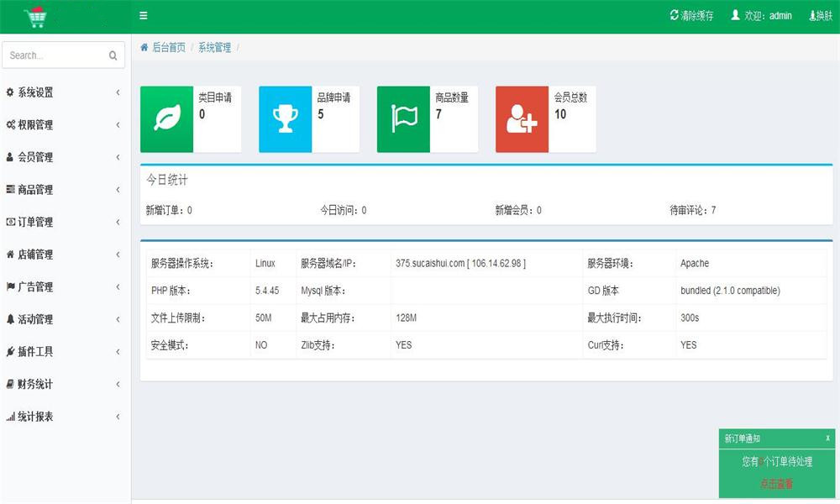Click the 清除缓存 refresh icon
This screenshot has height=504, width=840.
click(674, 15)
